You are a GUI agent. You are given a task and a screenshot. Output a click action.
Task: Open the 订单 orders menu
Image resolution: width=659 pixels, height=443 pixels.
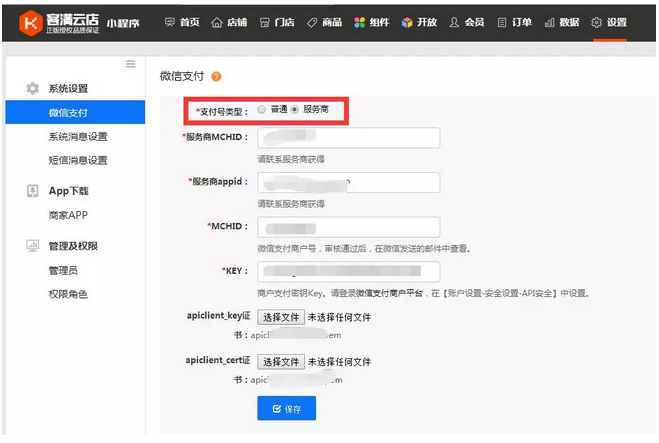[x=522, y=22]
